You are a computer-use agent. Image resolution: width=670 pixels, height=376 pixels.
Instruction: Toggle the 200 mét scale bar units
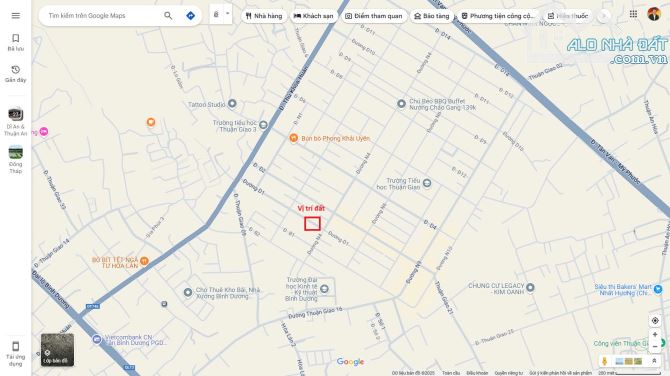tap(629, 373)
